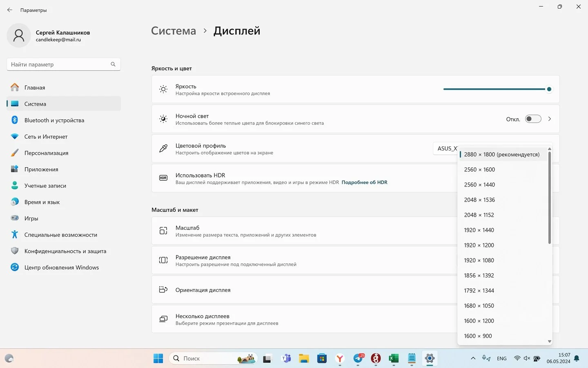Viewport: 588px width, 368px height.
Task: Show hidden tray icons chevron
Action: [473, 358]
